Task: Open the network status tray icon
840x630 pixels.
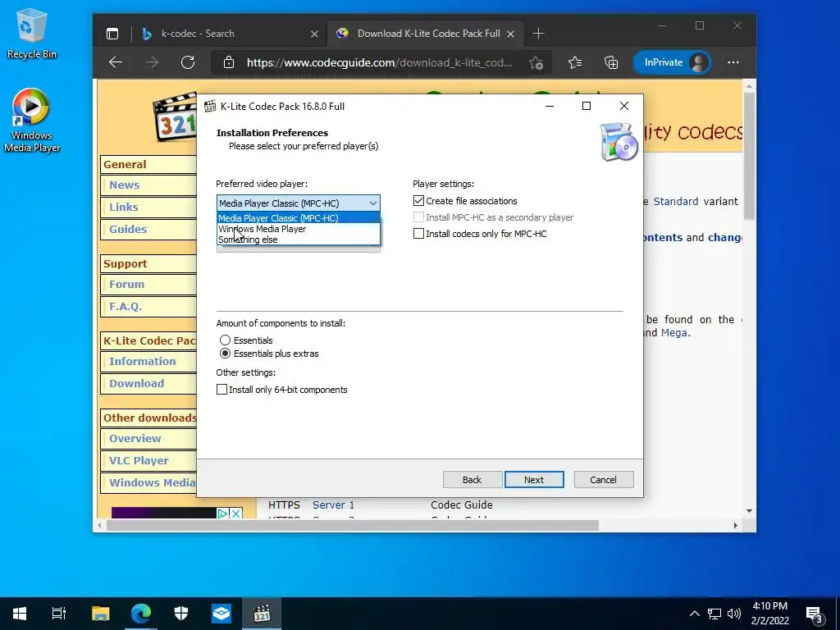Action: (714, 614)
